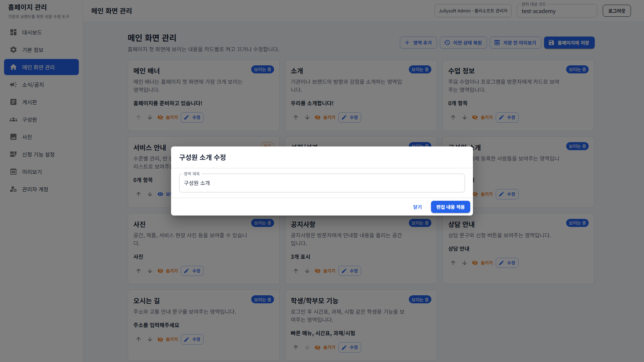
Task: Move 소개 card up
Action: pyautogui.click(x=296, y=117)
